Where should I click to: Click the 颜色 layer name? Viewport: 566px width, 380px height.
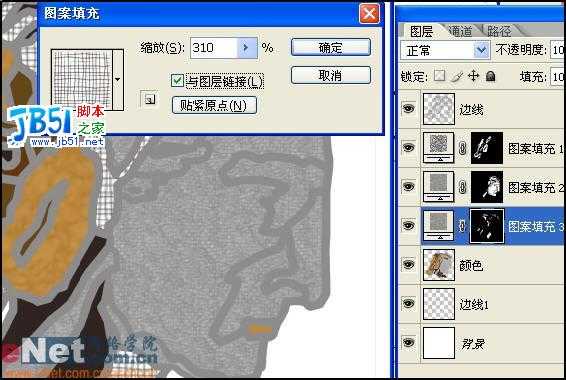471,265
